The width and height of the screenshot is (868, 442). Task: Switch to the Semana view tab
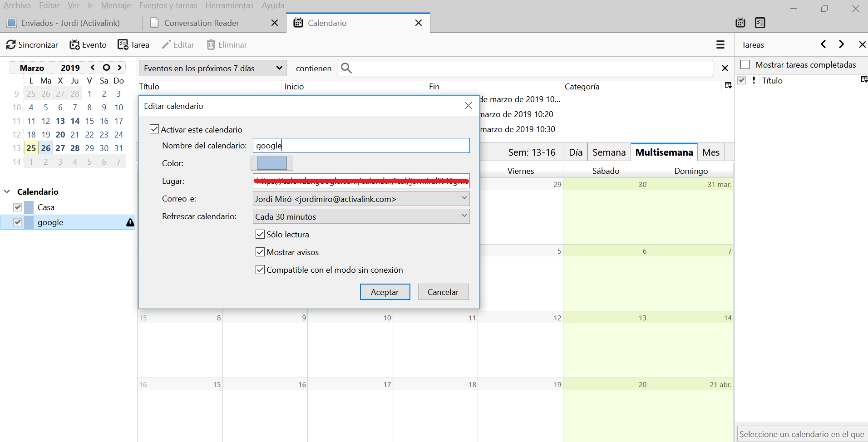609,152
